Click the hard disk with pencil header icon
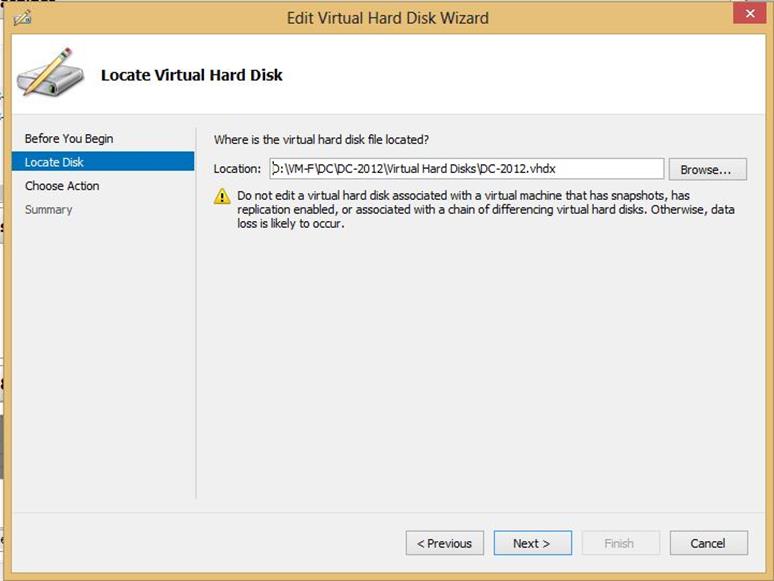This screenshot has height=581, width=774. pos(49,72)
